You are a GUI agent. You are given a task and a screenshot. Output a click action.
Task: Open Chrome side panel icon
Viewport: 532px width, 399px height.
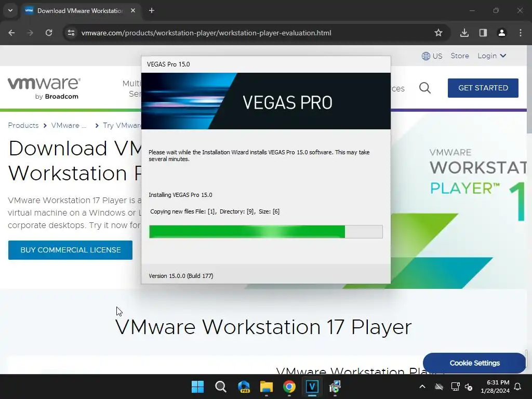(x=483, y=33)
